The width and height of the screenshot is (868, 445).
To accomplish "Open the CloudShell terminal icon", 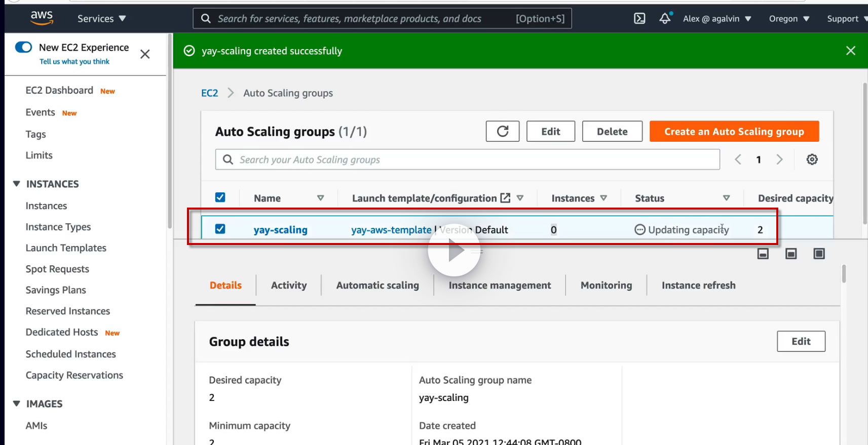I will (x=639, y=19).
